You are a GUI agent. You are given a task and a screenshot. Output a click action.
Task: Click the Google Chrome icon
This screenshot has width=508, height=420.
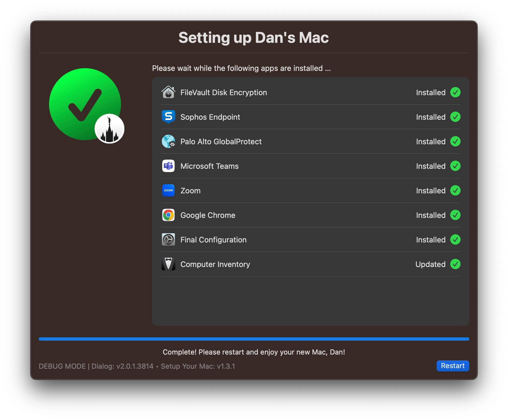point(168,215)
